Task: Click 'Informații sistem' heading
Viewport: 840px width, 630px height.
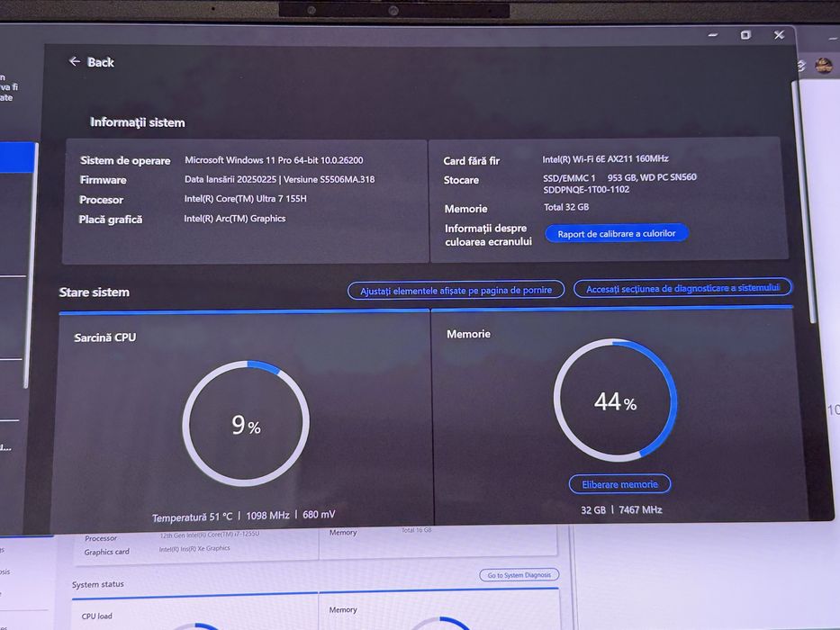Action: pyautogui.click(x=138, y=122)
